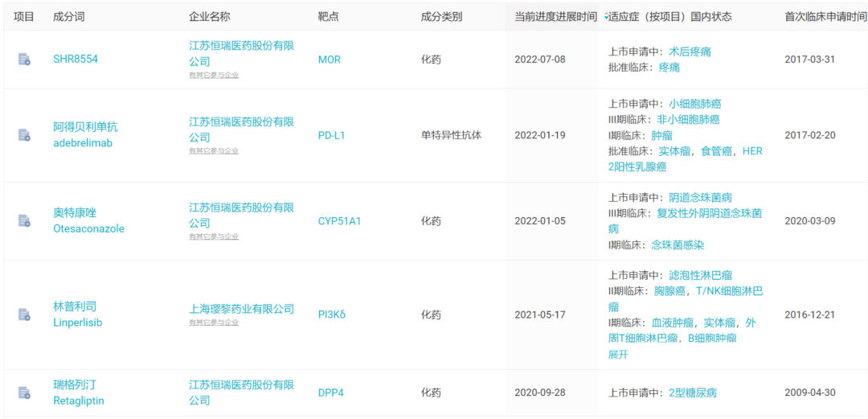Open project icon for Retagliptin row
The height and width of the screenshot is (419, 868).
(24, 393)
